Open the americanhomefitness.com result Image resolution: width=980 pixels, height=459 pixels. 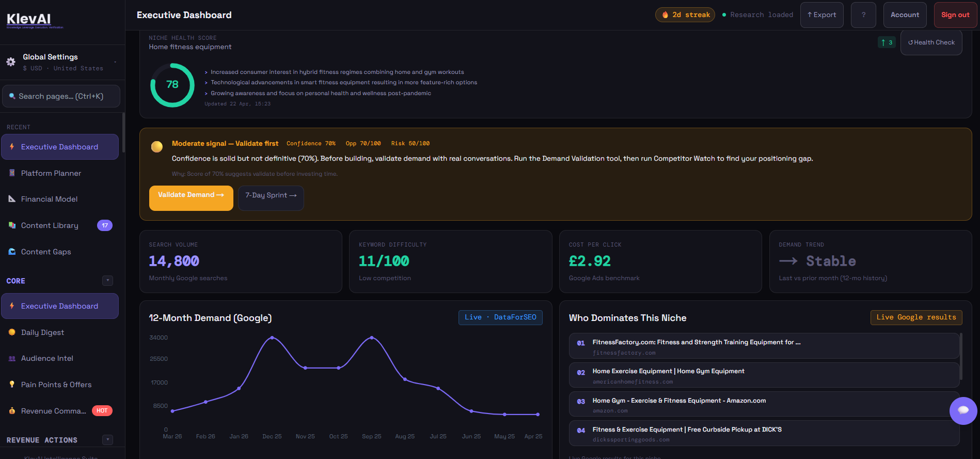[x=764, y=375]
